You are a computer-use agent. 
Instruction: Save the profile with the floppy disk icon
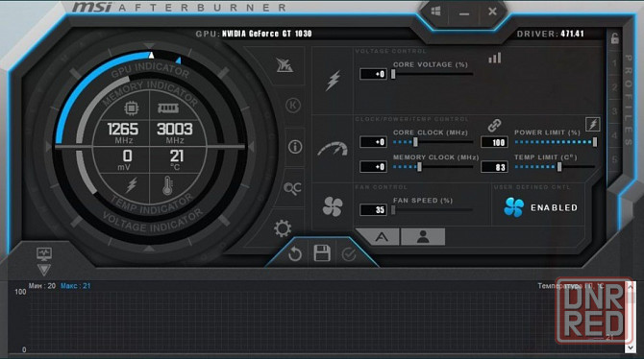tap(322, 253)
